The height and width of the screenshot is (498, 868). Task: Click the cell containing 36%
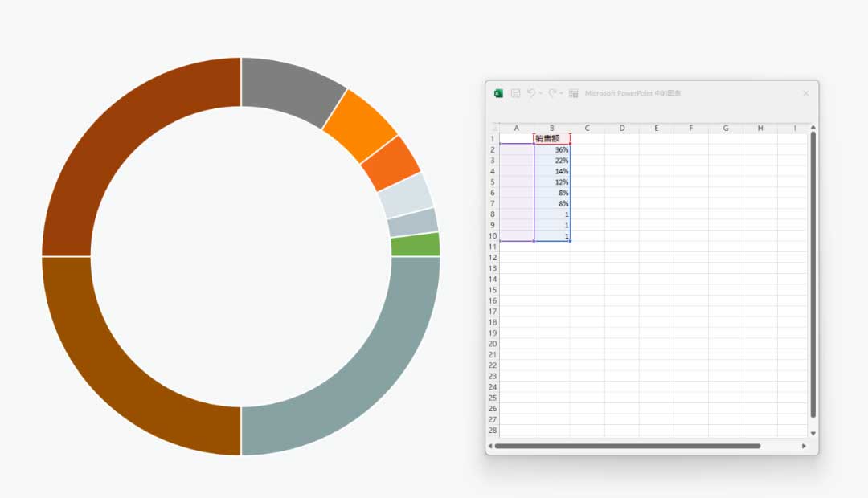point(552,150)
